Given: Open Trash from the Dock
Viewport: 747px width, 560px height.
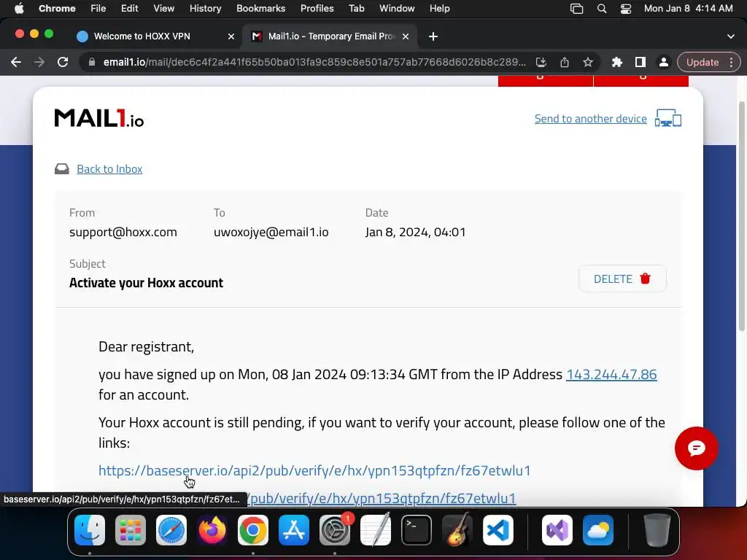Looking at the screenshot, I should (657, 530).
